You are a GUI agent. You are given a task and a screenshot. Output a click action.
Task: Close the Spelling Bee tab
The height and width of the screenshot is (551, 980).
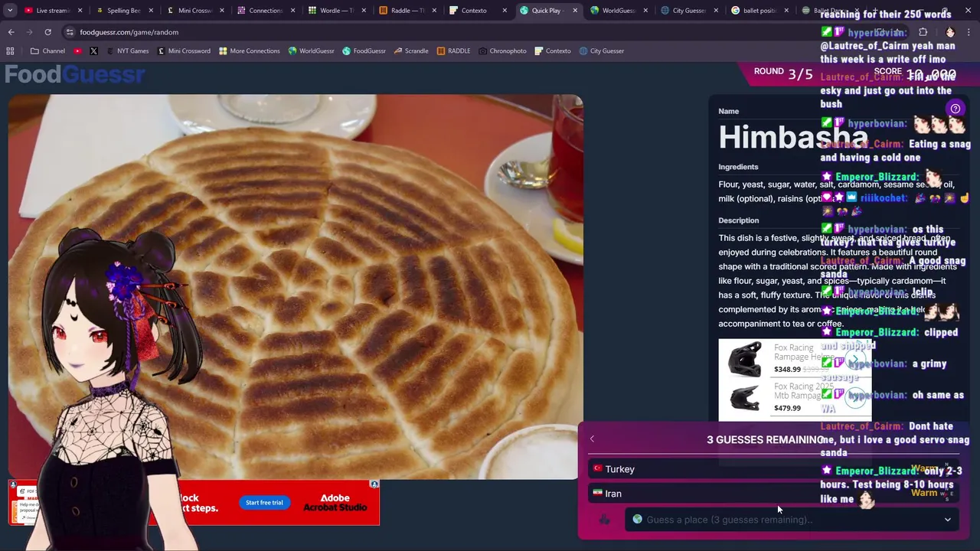coord(150,11)
